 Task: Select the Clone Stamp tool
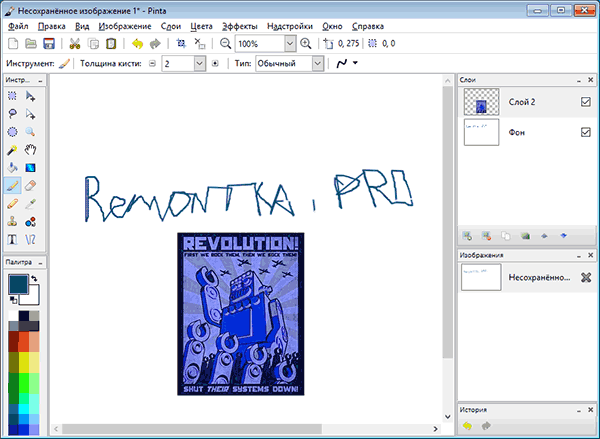pos(12,222)
